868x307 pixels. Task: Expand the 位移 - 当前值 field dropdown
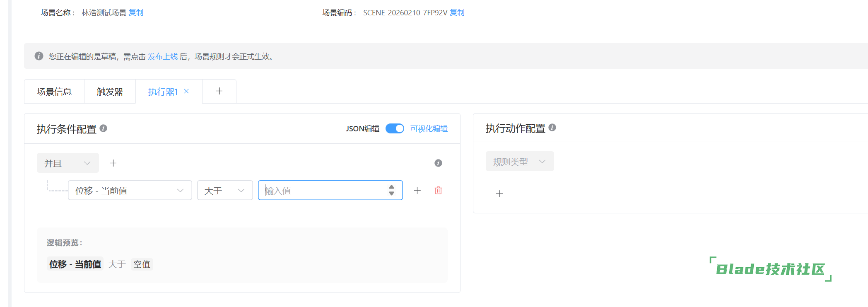click(130, 191)
